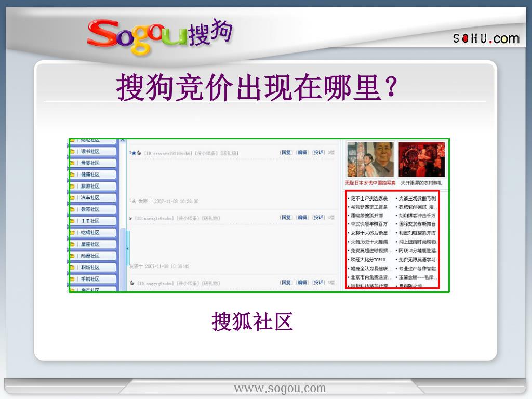The width and height of the screenshot is (532, 399).
Task: Open the 阿联12分雄鹿胜猛 ad link
Action: click(417, 251)
